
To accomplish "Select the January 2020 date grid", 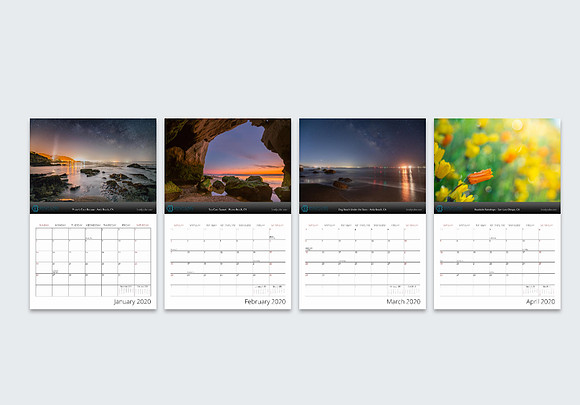I will (x=93, y=262).
